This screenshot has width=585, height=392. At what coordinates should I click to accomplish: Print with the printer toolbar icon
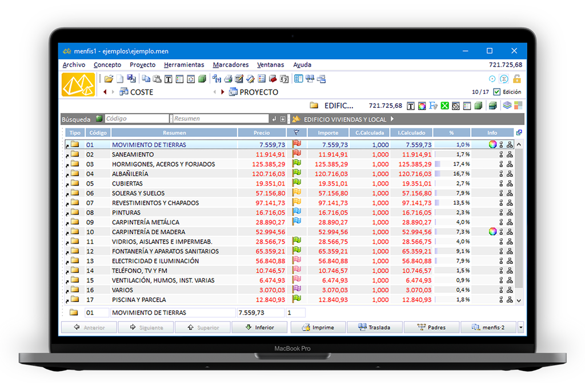tap(228, 79)
